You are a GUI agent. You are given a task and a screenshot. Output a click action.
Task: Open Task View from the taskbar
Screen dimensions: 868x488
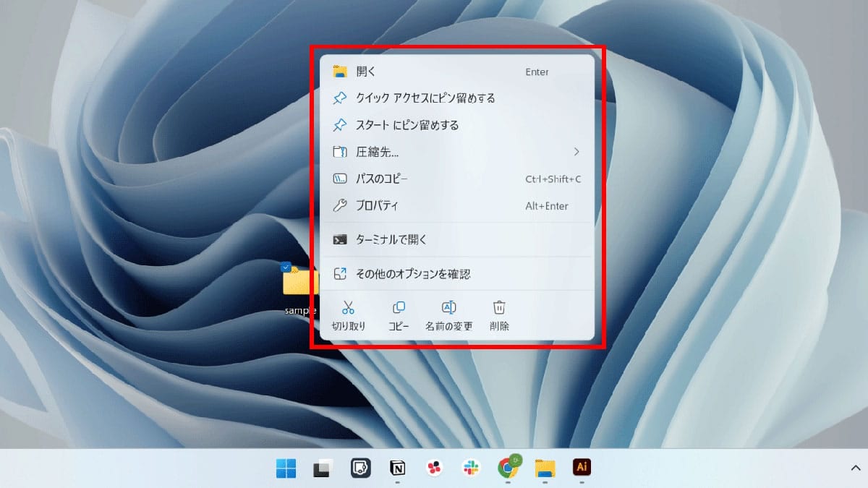point(321,468)
